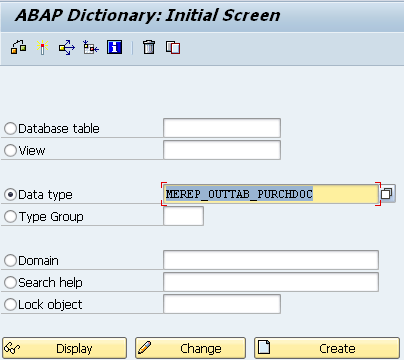Select the View radio button
This screenshot has width=404, height=360.
coord(10,150)
